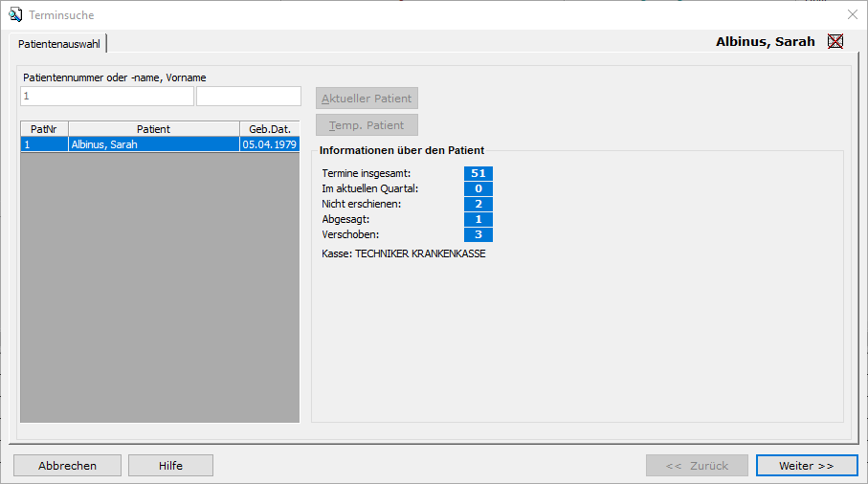Switch to the Patientenauswahl tab
The height and width of the screenshot is (484, 868).
58,44
